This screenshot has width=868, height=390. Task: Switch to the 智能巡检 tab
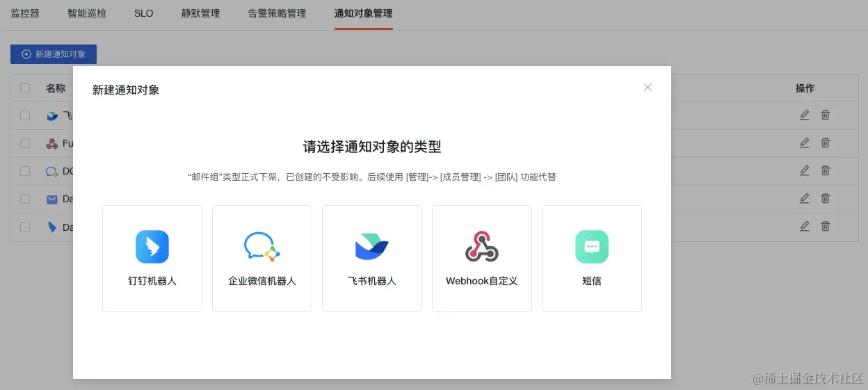click(87, 13)
